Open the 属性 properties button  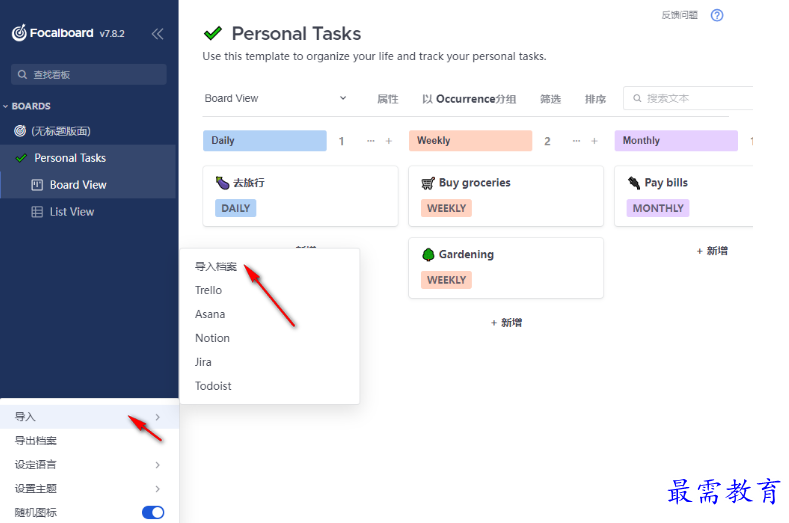[388, 99]
